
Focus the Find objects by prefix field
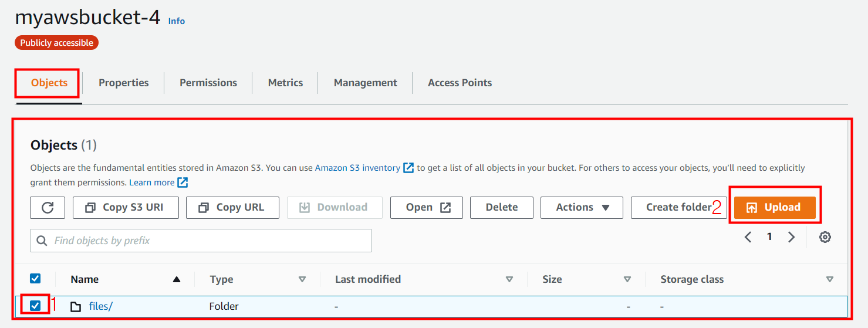point(201,241)
